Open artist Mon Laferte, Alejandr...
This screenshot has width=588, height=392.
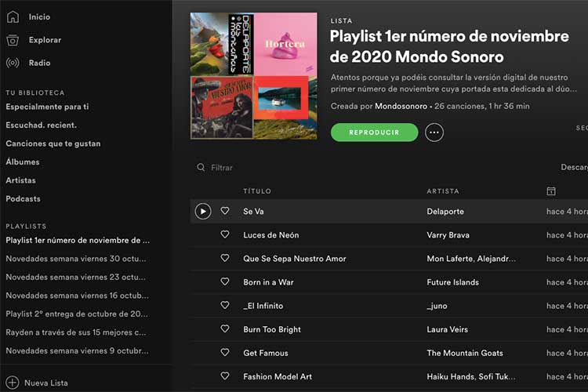[471, 259]
